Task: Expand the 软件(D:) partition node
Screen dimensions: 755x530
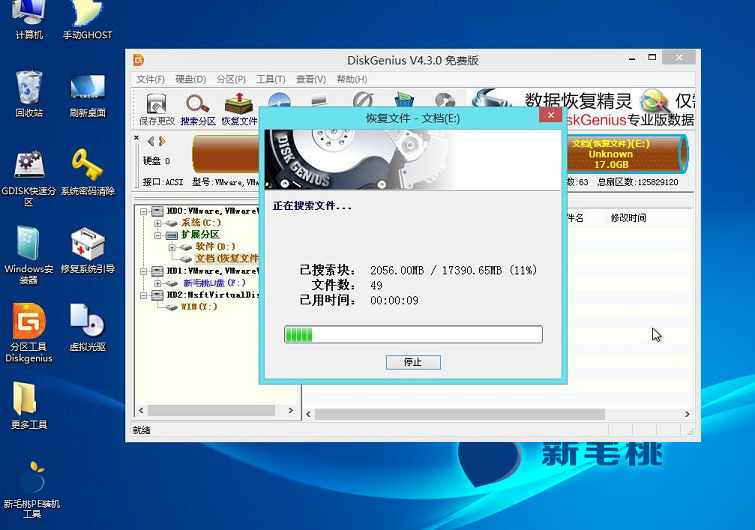Action: (x=172, y=247)
